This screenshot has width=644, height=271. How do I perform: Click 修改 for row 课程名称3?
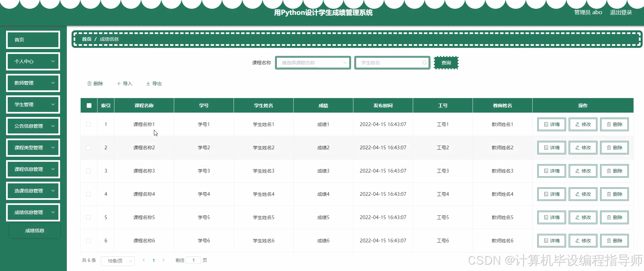pyautogui.click(x=583, y=171)
